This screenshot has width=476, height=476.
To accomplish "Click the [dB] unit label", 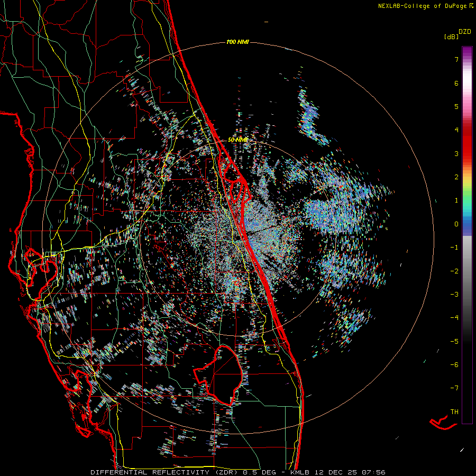I will click(x=452, y=36).
